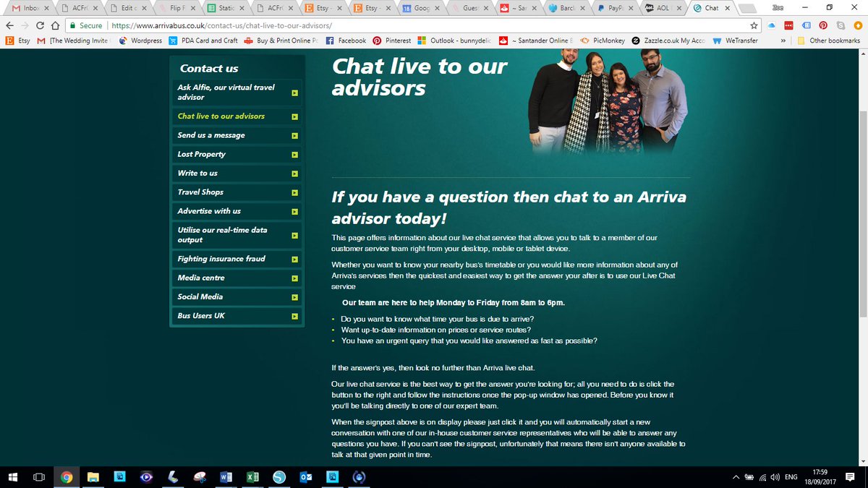Open Excel from the taskbar
Viewport: 868px width, 488px height.
[x=252, y=477]
